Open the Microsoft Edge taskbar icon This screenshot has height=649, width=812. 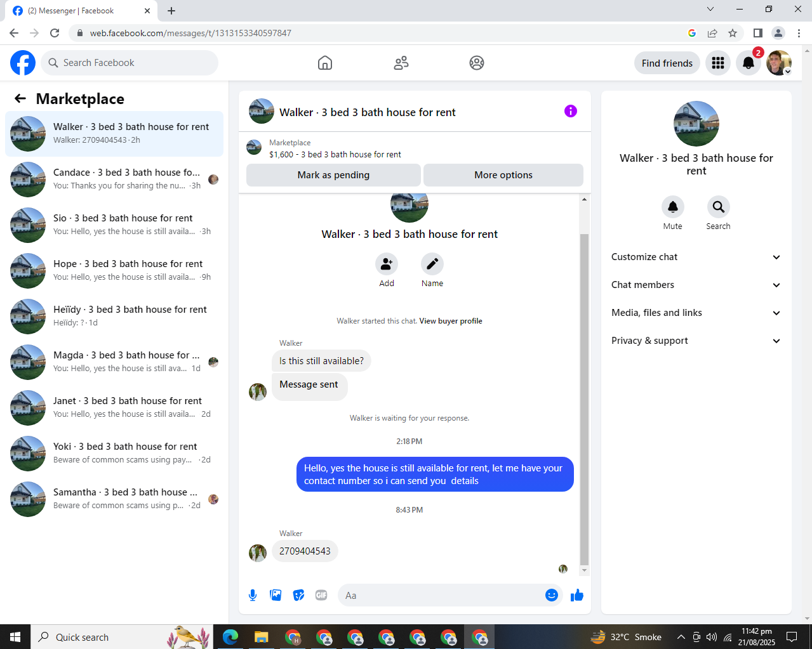(x=230, y=637)
